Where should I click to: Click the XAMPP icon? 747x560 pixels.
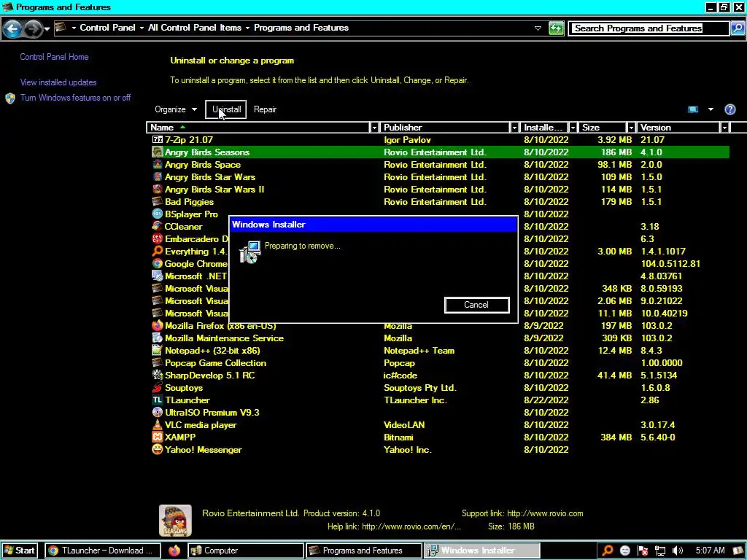(x=158, y=437)
